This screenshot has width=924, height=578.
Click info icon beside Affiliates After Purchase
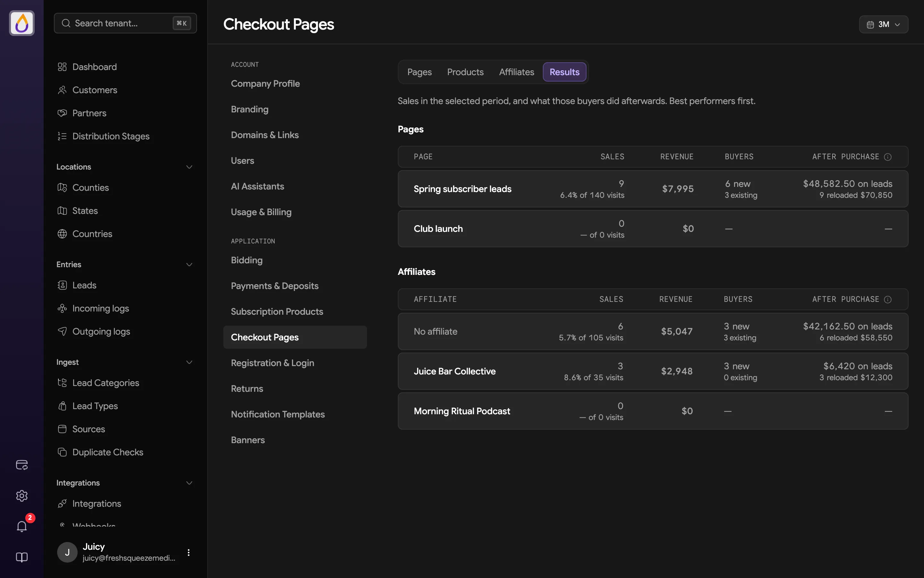tap(888, 300)
